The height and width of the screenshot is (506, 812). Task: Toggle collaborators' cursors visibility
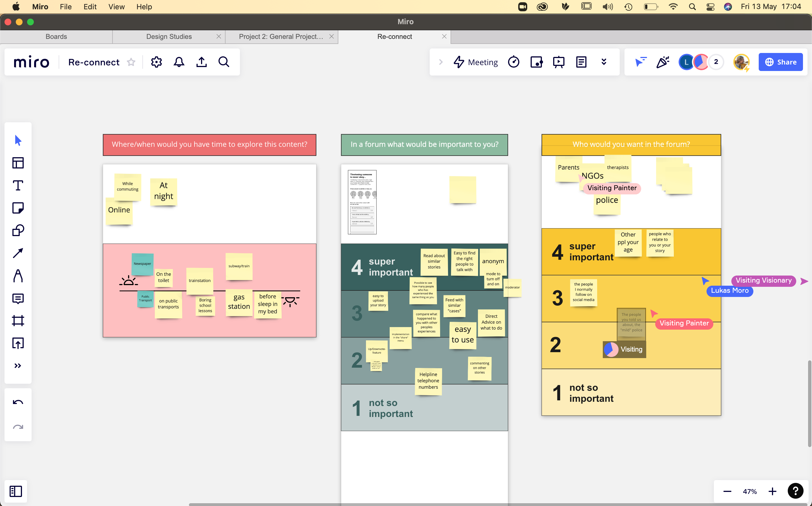point(640,62)
